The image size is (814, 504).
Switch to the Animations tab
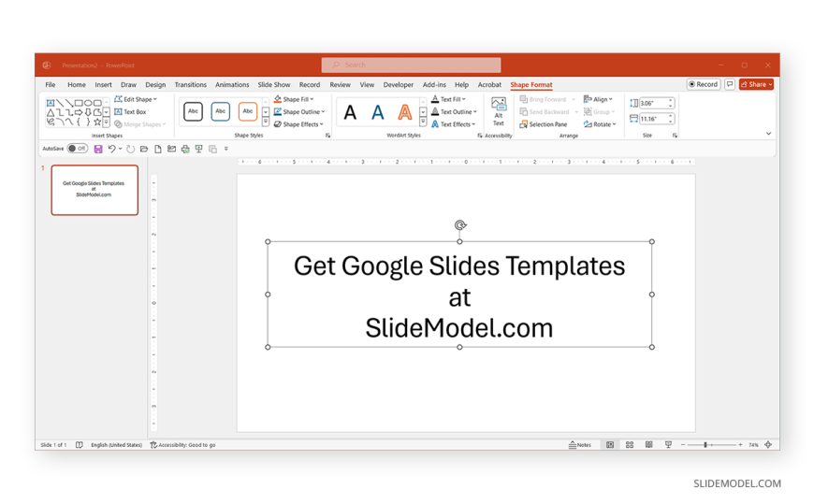(x=232, y=84)
